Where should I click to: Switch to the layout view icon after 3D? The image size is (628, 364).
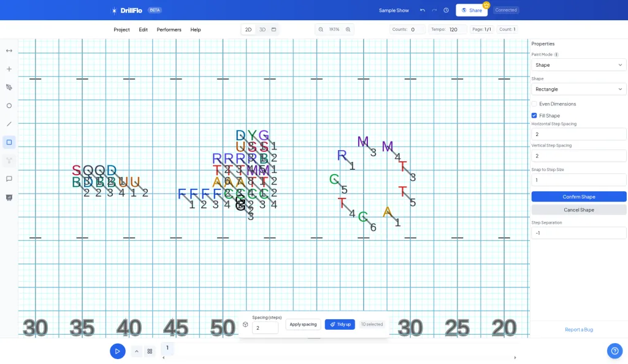(274, 29)
